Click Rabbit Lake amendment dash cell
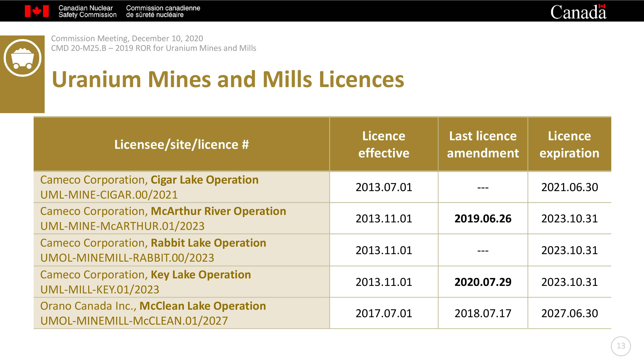644x362 pixels. coord(483,250)
